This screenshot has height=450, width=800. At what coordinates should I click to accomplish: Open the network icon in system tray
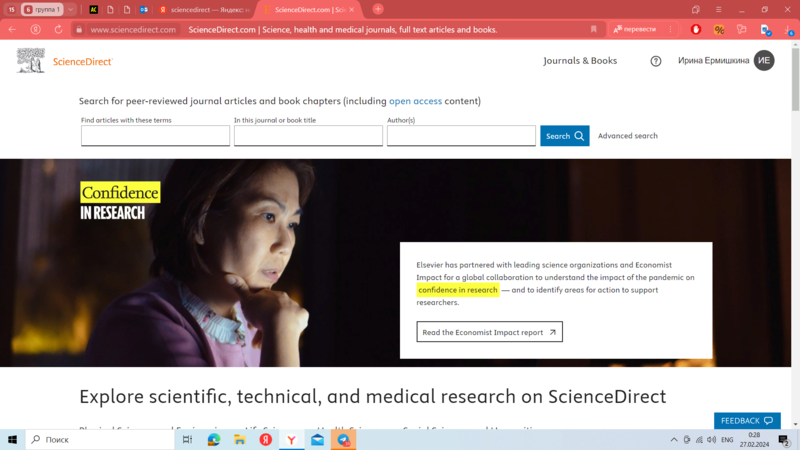pos(699,439)
